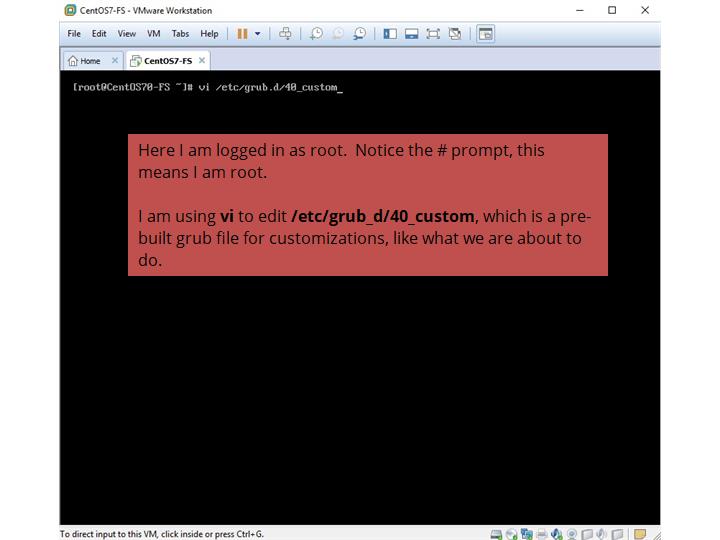Open the snapshot manager icon
The width and height of the screenshot is (720, 540).
tap(360, 33)
